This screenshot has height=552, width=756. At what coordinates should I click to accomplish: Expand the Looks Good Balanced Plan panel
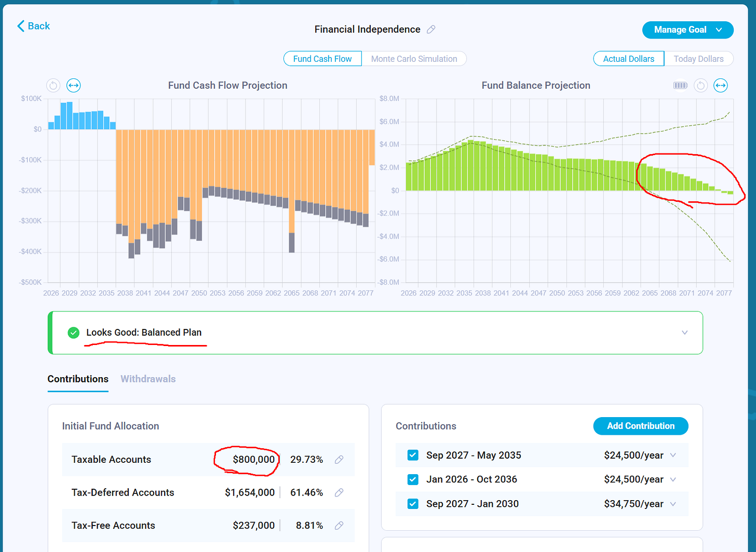[x=684, y=333]
